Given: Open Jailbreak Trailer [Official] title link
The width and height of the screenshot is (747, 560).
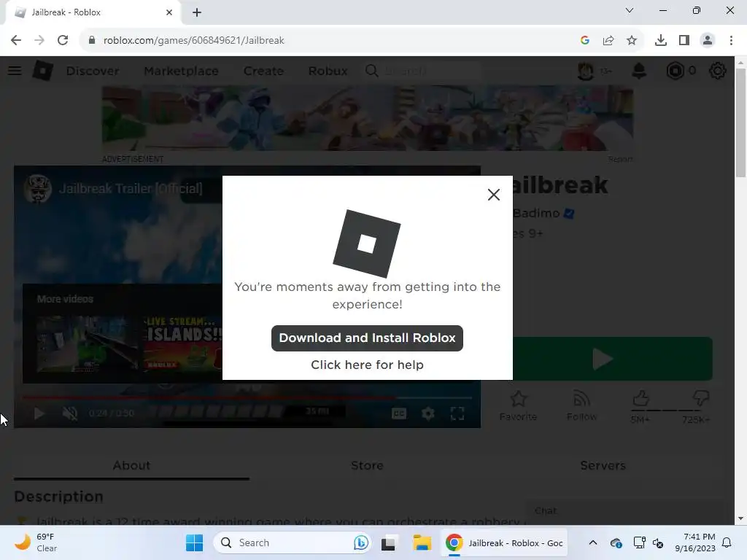Looking at the screenshot, I should pos(131,189).
